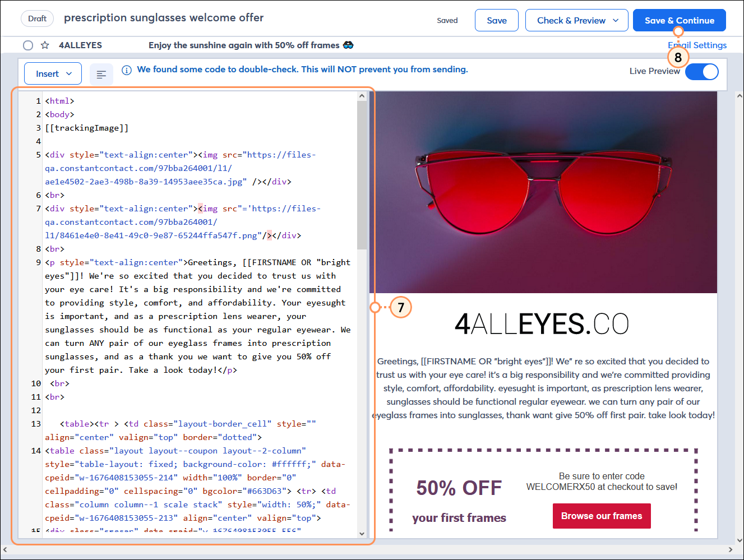
Task: Click the info icon beside code warning
Action: [127, 70]
